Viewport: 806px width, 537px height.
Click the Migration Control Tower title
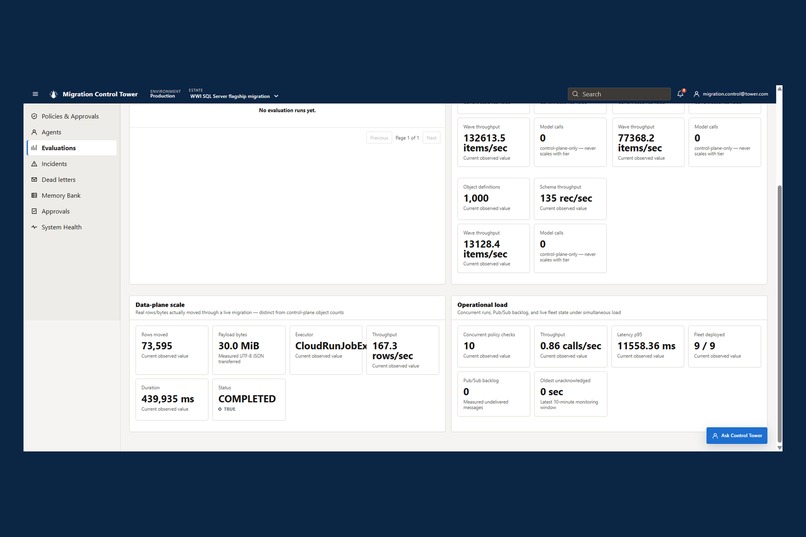click(100, 94)
